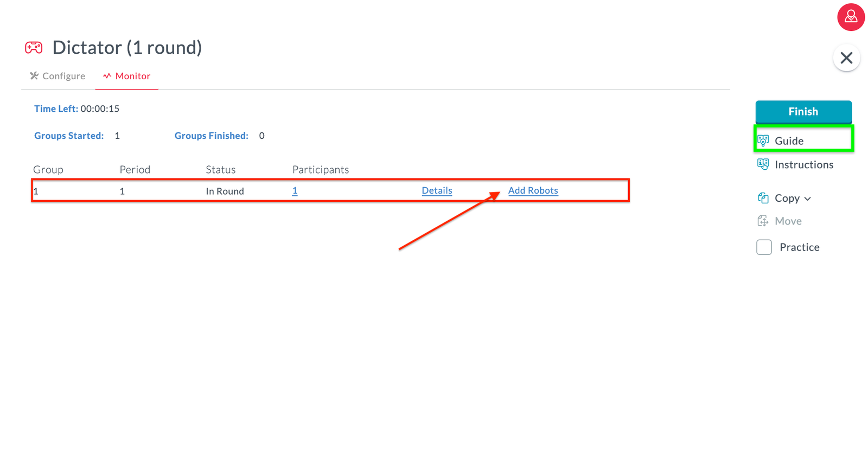Click the Configure wrench icon
The image size is (868, 467).
(34, 76)
